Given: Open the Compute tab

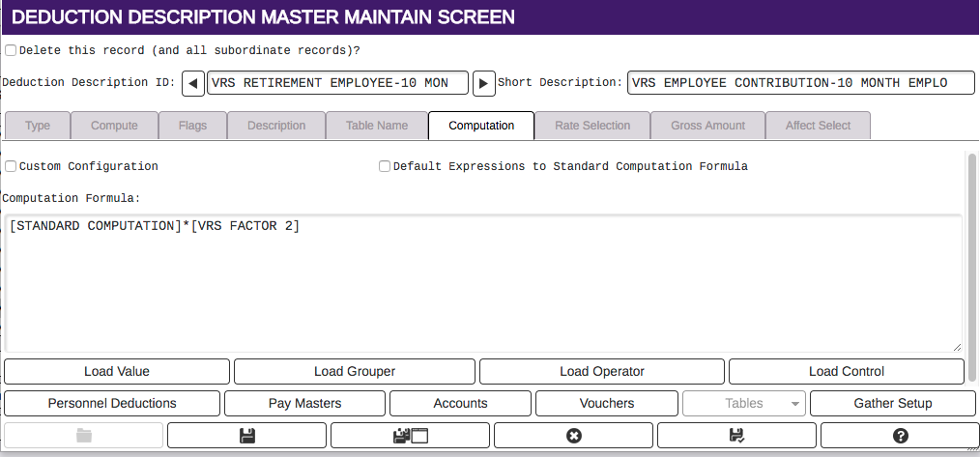Looking at the screenshot, I should coord(114,125).
